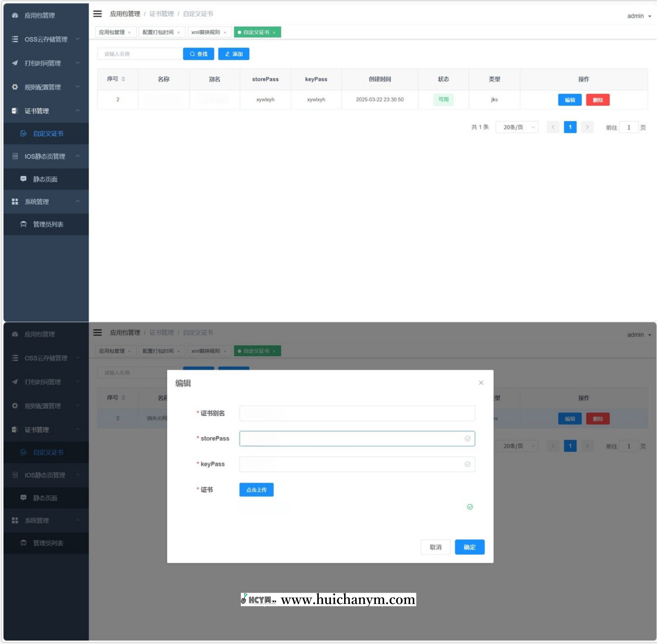The image size is (657, 644).
Task: Click the hamburger menu icon in the upper, undimmed header
Action: coord(98,14)
